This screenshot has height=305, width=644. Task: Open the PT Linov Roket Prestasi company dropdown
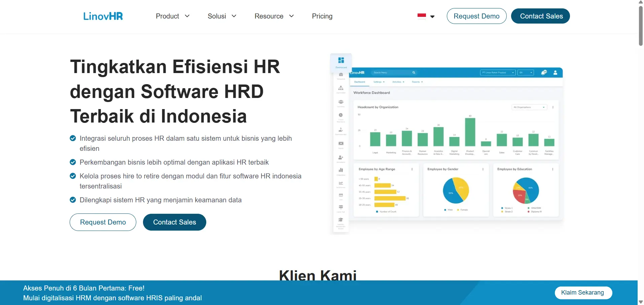point(498,72)
